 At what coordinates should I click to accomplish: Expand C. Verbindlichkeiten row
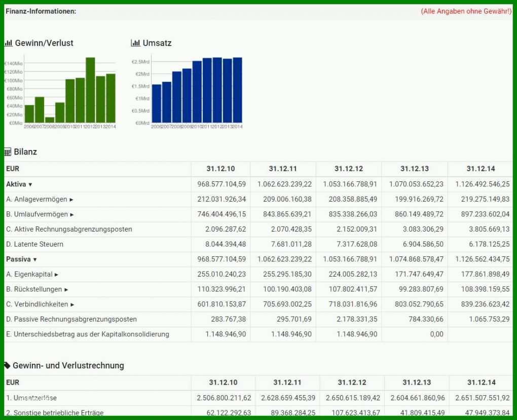tap(72, 304)
